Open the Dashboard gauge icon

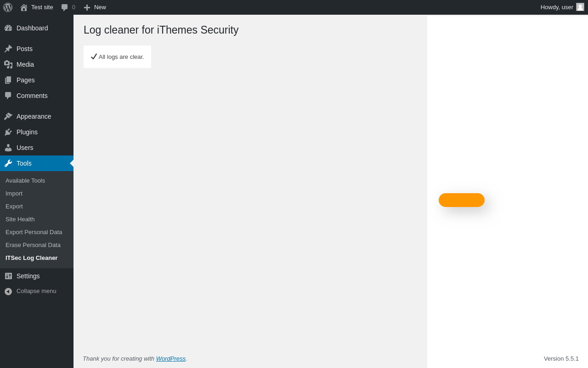(8, 28)
